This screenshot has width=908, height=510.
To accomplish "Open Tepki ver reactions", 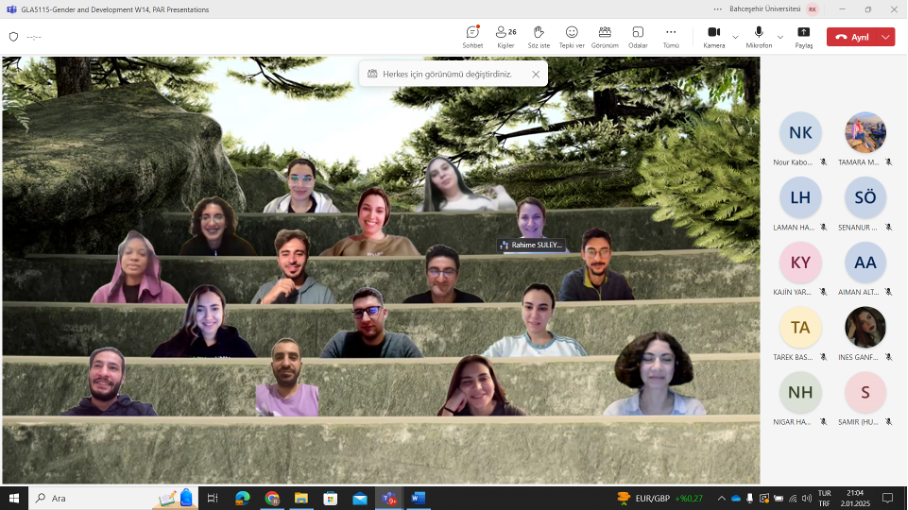I will pyautogui.click(x=571, y=37).
